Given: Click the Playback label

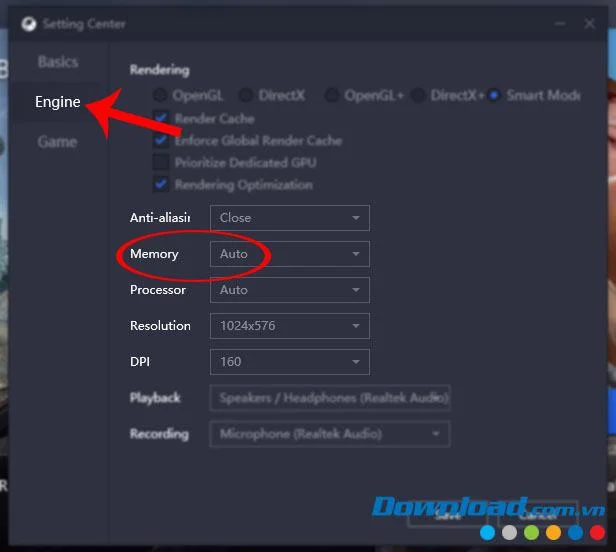Looking at the screenshot, I should 155,398.
